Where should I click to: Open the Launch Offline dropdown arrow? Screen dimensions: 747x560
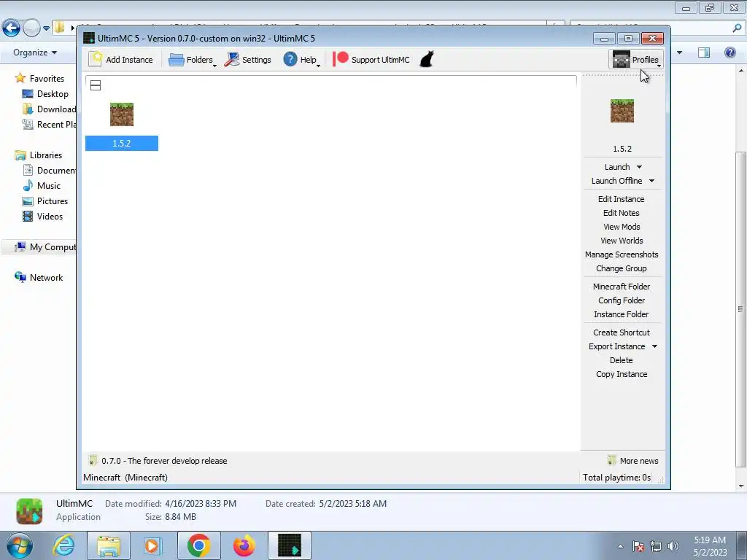[x=651, y=181]
